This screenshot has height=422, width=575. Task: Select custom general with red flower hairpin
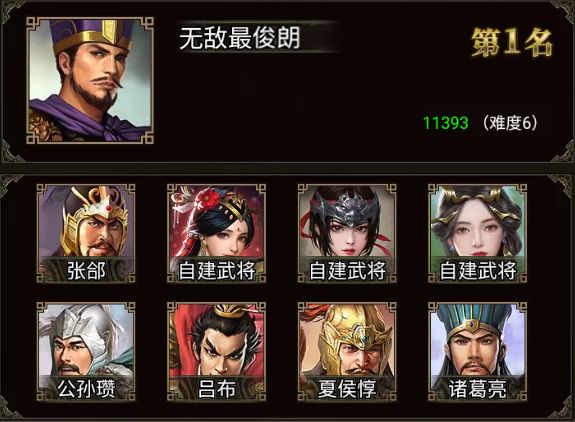point(216,234)
